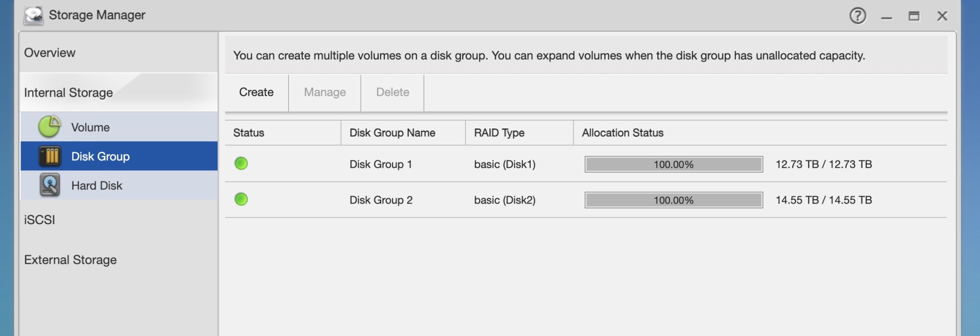The width and height of the screenshot is (980, 336).
Task: Select Hard Disk in the sidebar
Action: [x=97, y=185]
